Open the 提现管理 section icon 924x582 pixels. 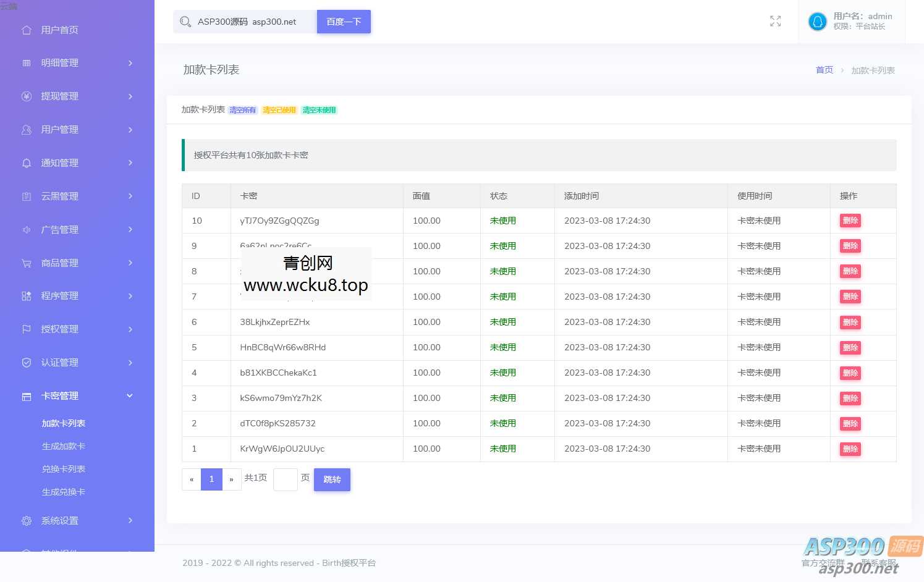coord(27,96)
